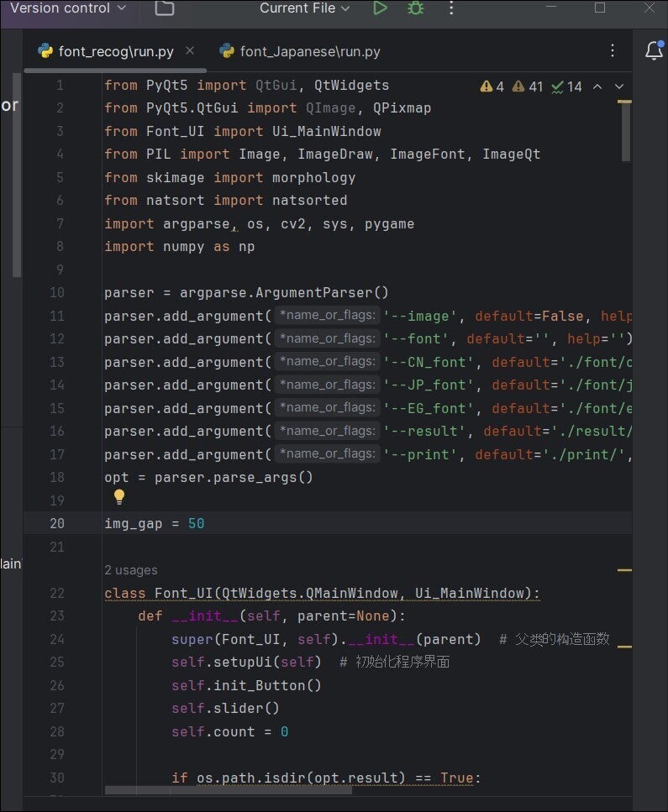Image resolution: width=668 pixels, height=812 pixels.
Task: Expand the Version control dropdown
Action: point(67,8)
